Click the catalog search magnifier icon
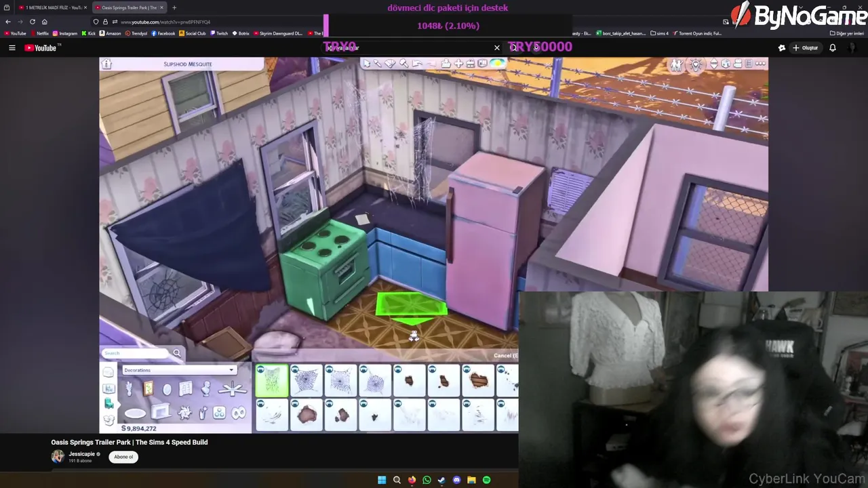Viewport: 868px width, 488px height. [x=177, y=353]
